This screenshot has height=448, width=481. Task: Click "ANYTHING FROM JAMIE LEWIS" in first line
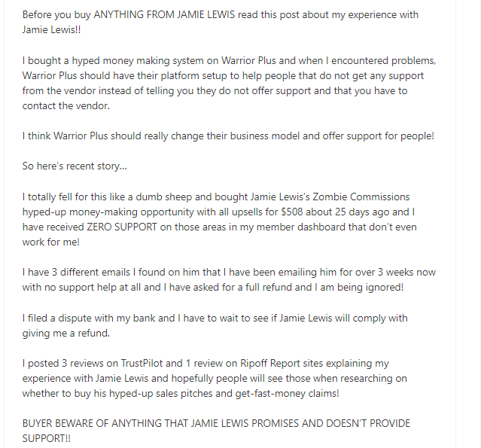(164, 15)
